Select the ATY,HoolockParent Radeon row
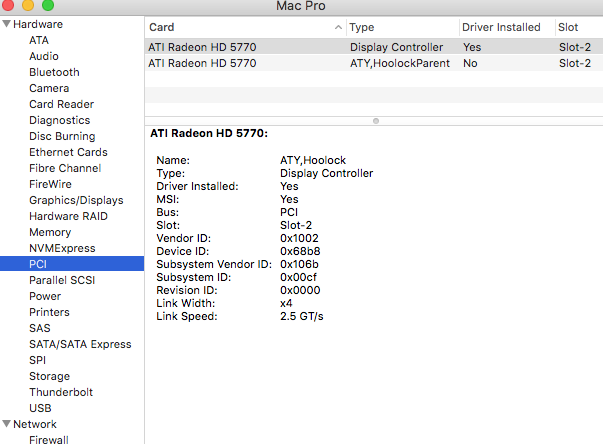Screen dimensions: 603x444 374,63
